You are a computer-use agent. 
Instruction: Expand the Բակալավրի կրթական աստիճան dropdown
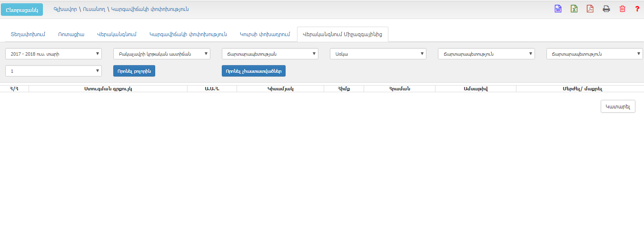coord(161,54)
